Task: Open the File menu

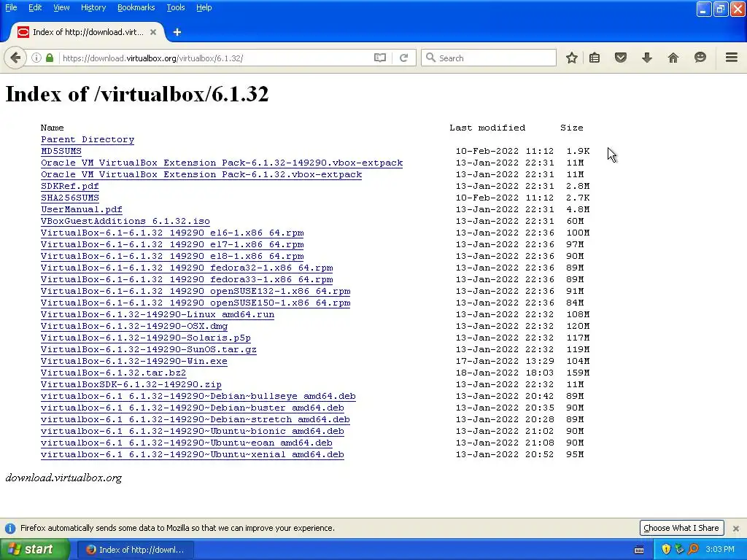Action: click(11, 7)
